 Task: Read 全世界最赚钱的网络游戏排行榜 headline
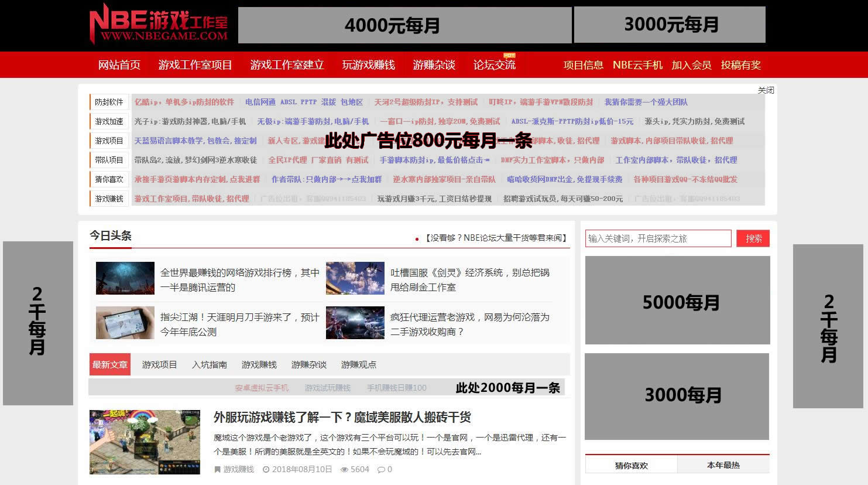[x=240, y=280]
